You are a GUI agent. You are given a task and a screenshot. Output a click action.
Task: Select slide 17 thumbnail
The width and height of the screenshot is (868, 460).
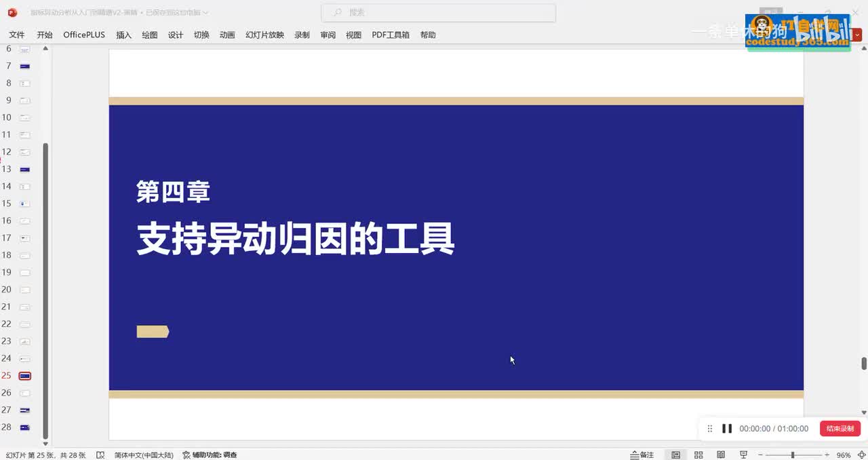pos(24,238)
